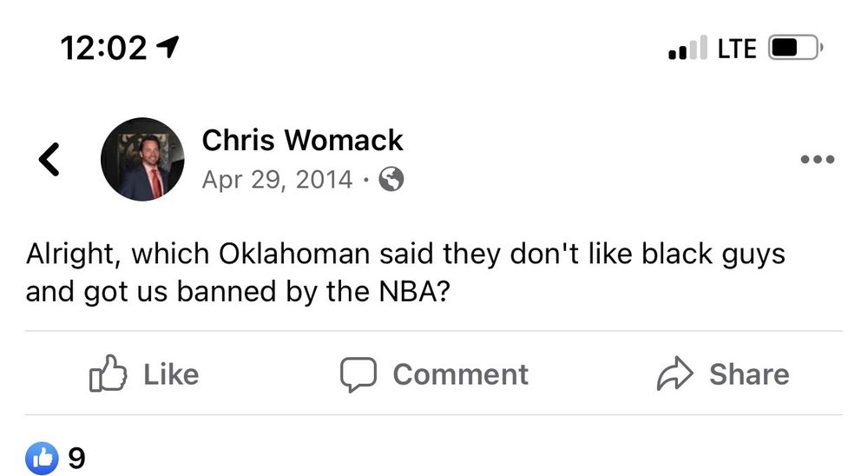The height and width of the screenshot is (476, 868).
Task: Tap the post text about Oklahoman
Action: pyautogui.click(x=404, y=273)
